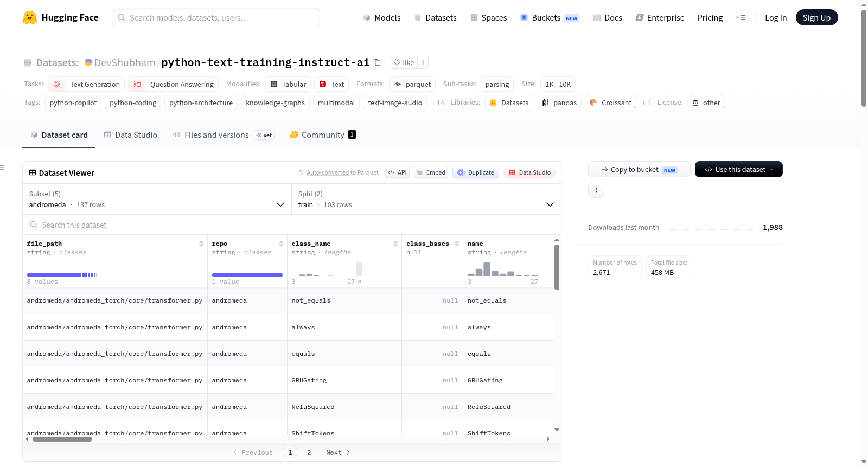Copy dataset name with copy icon
Image resolution: width=868 pixels, height=467 pixels.
[x=377, y=62]
